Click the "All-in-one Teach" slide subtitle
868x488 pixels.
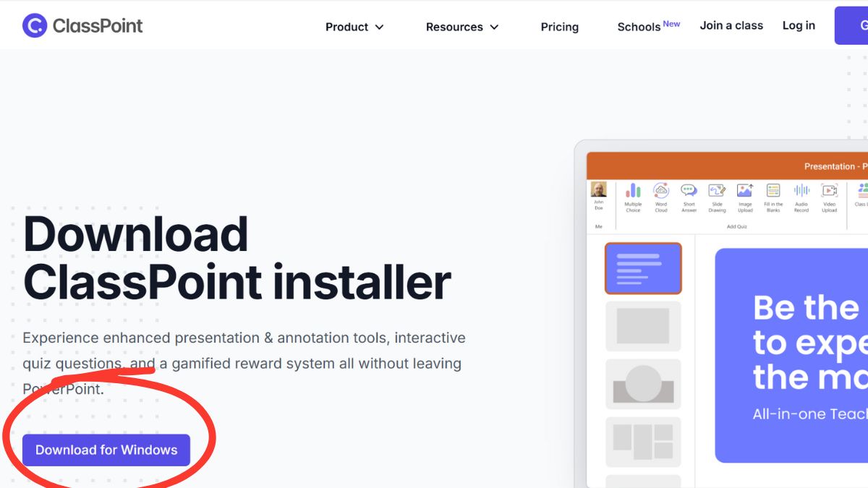pos(809,414)
